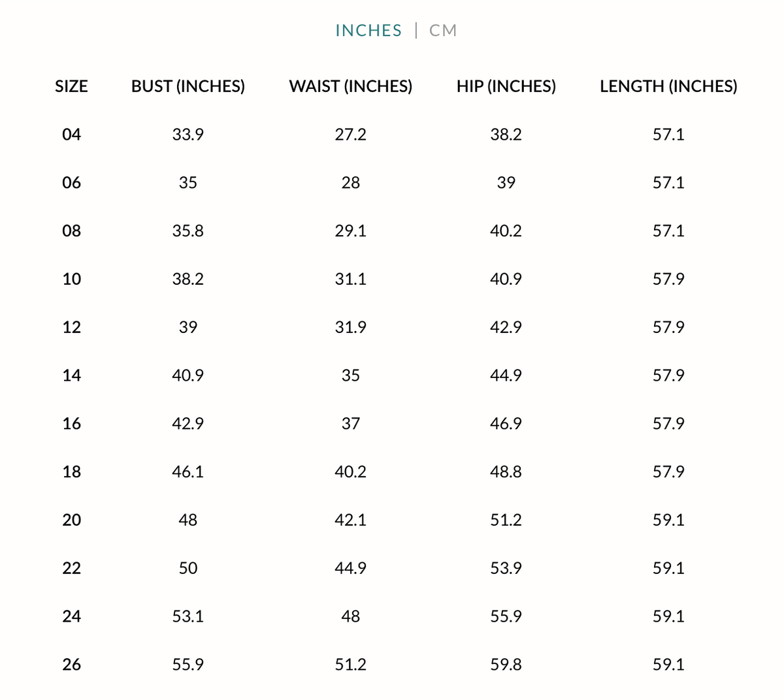Select the size 20 row label
This screenshot has height=700, width=784.
(71, 520)
